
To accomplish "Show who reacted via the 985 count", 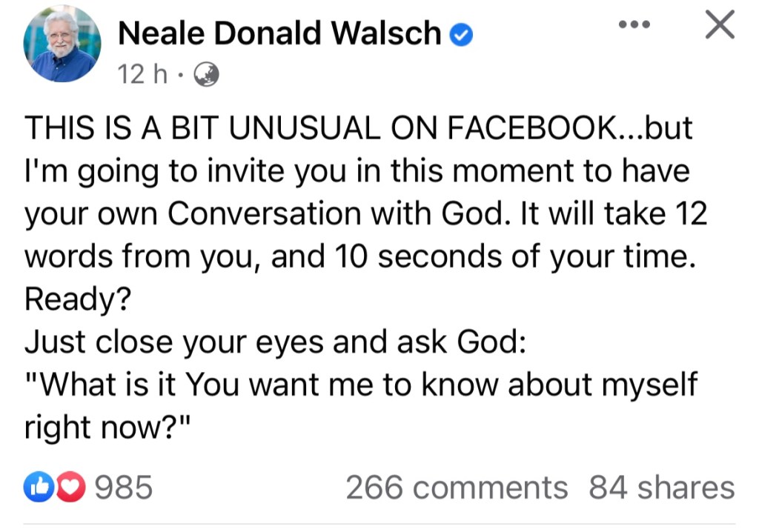I will pyautogui.click(x=124, y=487).
